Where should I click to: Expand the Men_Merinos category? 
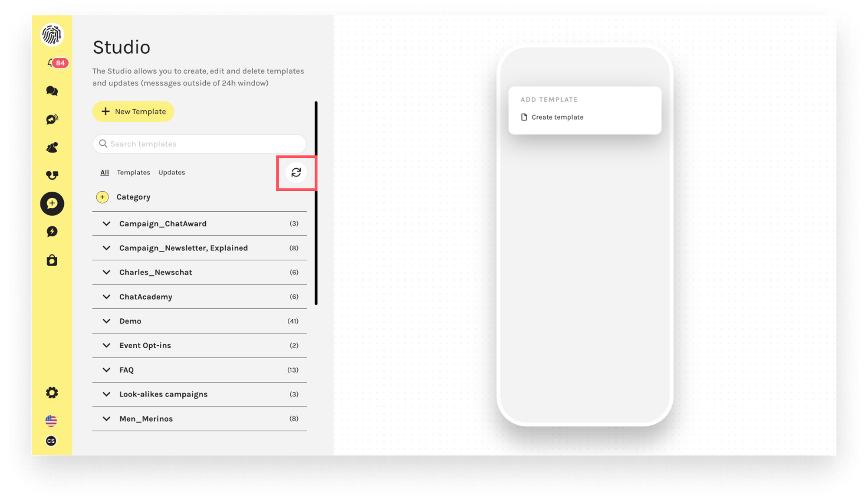106,418
